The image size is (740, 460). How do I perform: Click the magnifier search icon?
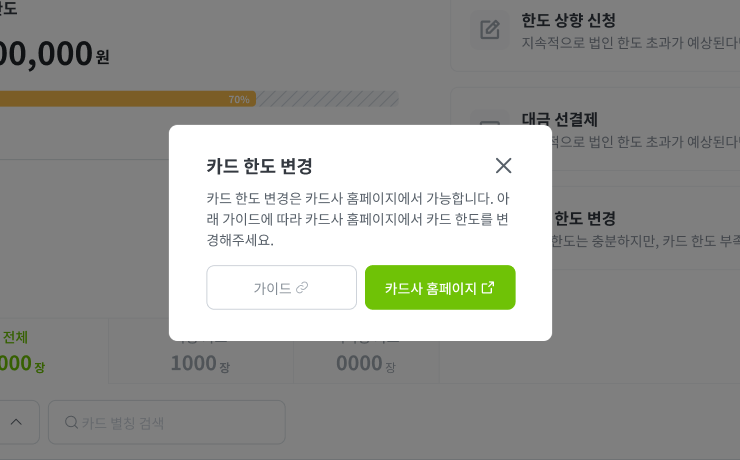(72, 422)
